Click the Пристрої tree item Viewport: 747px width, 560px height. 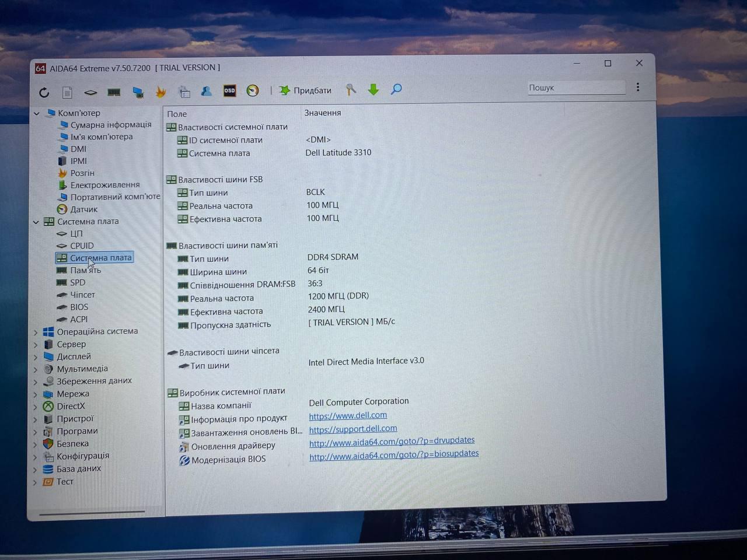point(75,419)
